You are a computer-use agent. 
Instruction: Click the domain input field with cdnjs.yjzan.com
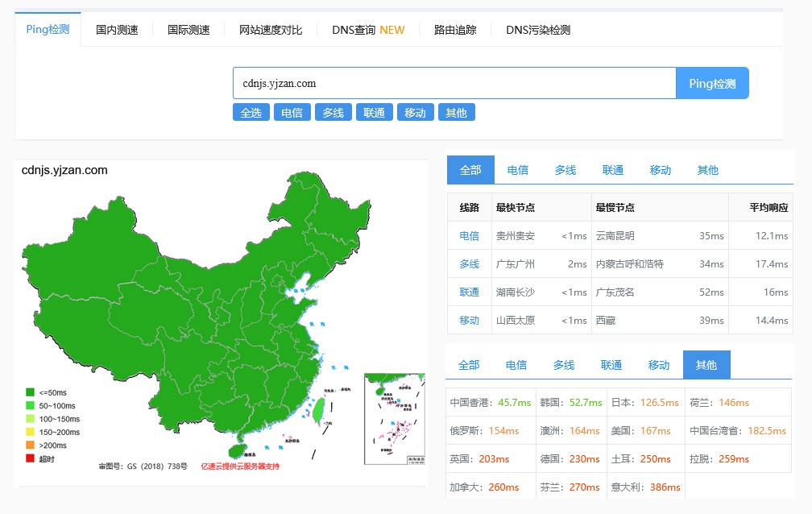[x=454, y=83]
